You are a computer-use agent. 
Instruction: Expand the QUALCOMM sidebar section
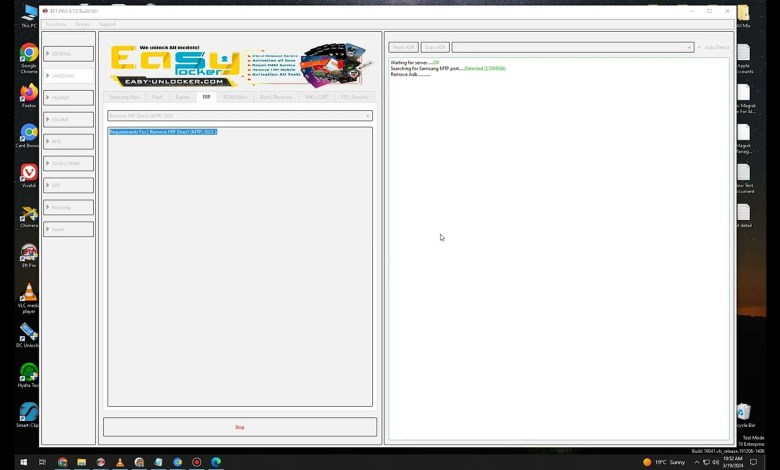click(x=68, y=163)
